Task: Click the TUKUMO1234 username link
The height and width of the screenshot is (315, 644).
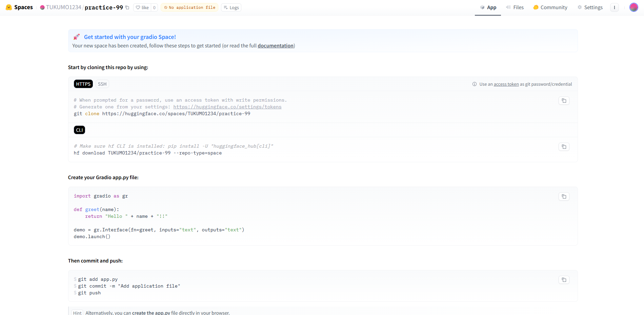Action: coord(63,7)
